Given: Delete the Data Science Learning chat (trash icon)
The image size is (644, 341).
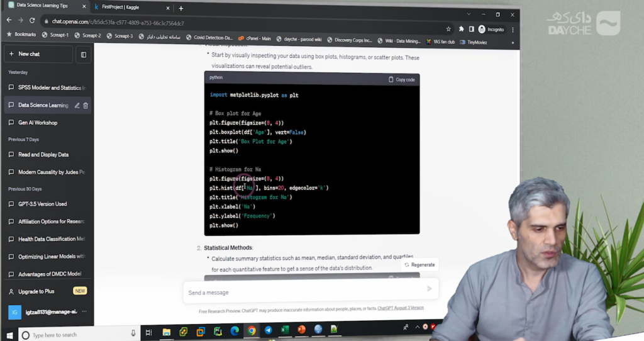Looking at the screenshot, I should pos(86,106).
